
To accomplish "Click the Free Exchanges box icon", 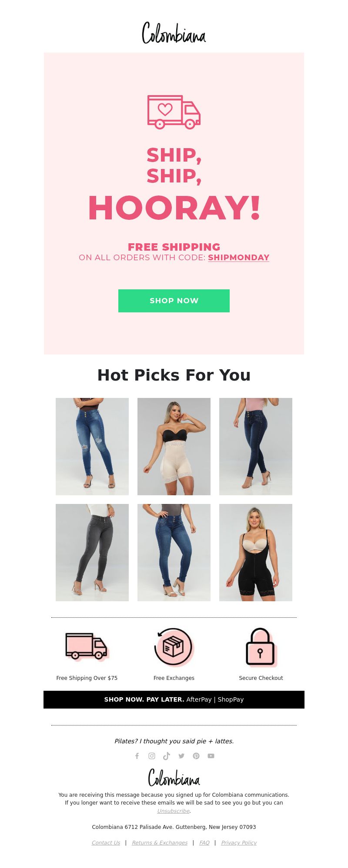I will click(174, 647).
